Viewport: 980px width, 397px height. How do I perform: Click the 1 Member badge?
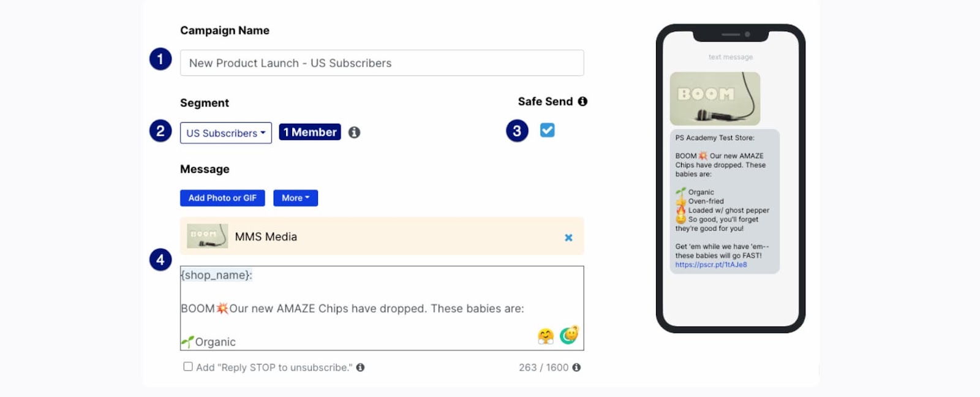[310, 132]
